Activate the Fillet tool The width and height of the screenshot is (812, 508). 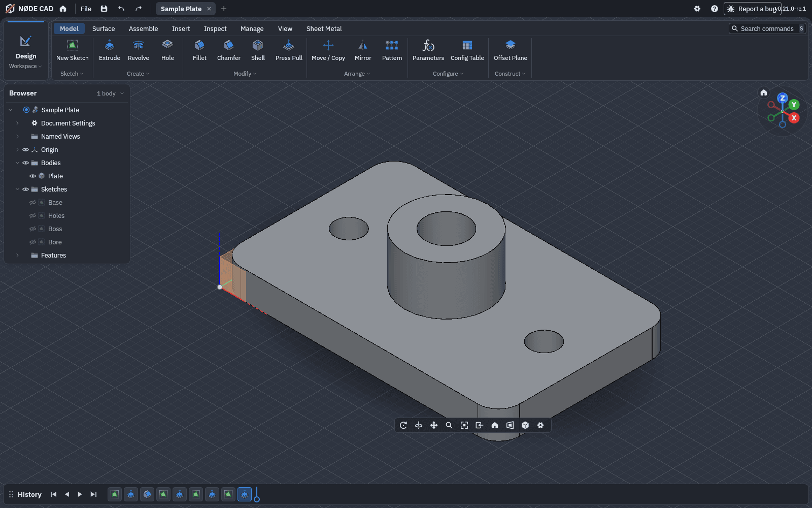(199, 51)
